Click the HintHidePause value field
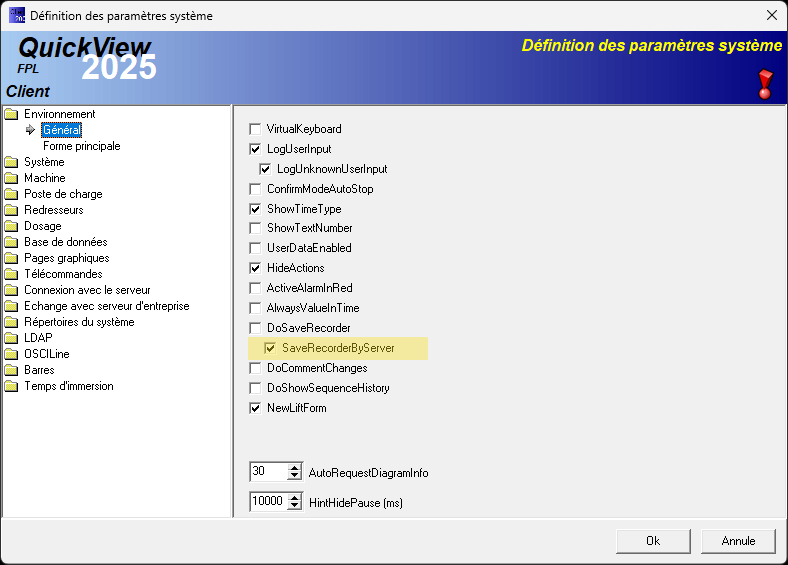Viewport: 788px width, 565px height. pos(269,501)
